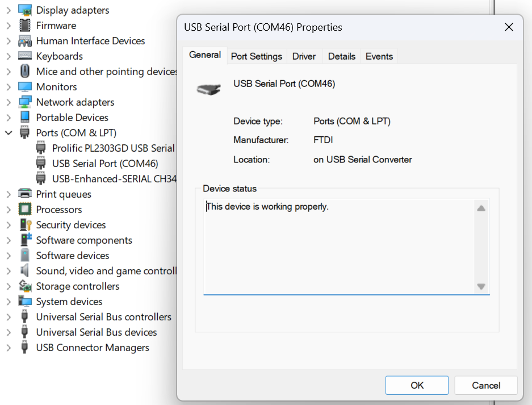Select Prolific PL2303GD USB Serial entry
Viewport: 532px width, 405px height.
pos(113,148)
